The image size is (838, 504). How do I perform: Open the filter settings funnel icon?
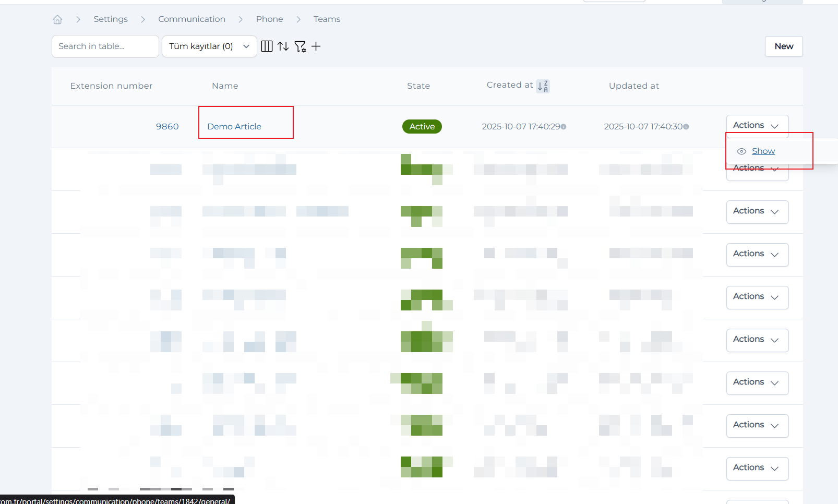[x=300, y=46]
